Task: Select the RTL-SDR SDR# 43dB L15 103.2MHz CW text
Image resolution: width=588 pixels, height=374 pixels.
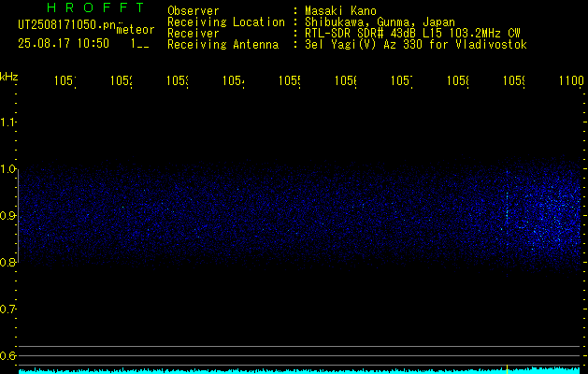Action: point(412,34)
